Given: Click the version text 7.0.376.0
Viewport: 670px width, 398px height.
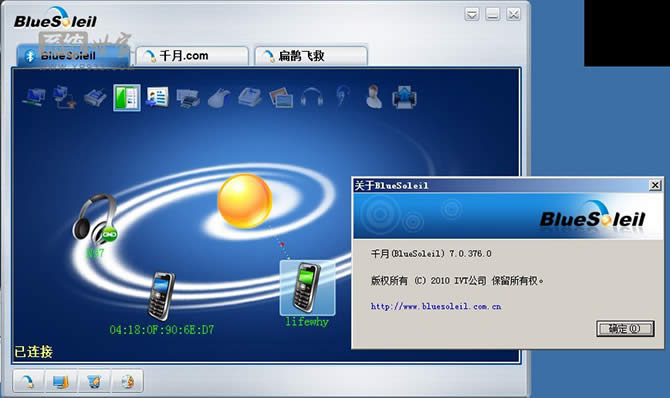Looking at the screenshot, I should pos(470,254).
